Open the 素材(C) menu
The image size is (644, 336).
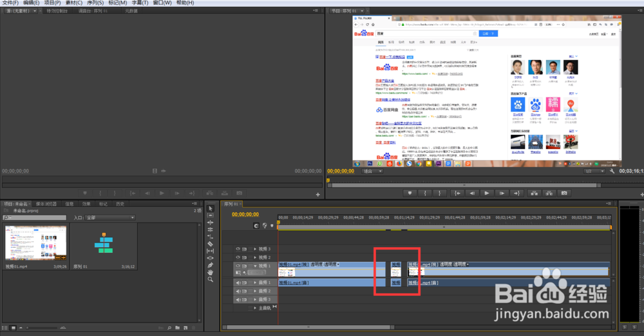point(73,3)
